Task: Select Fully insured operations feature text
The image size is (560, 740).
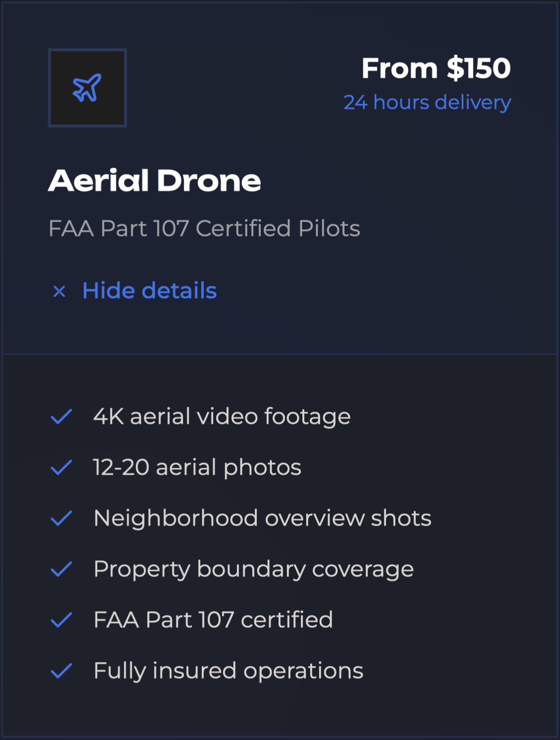Action: coord(228,671)
